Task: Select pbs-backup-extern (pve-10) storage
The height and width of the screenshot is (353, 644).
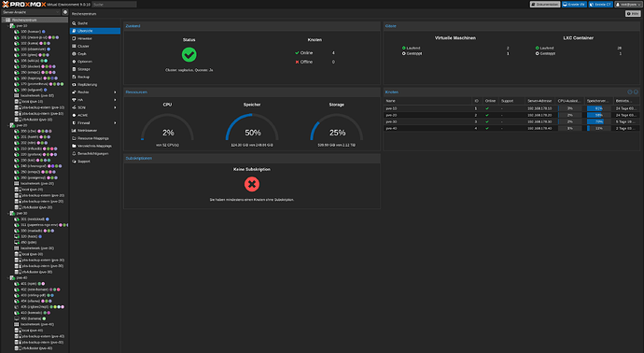Action: click(x=43, y=107)
